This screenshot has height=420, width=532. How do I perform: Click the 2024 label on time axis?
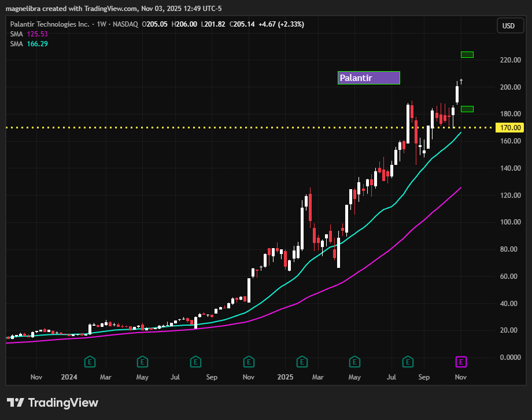(x=69, y=377)
